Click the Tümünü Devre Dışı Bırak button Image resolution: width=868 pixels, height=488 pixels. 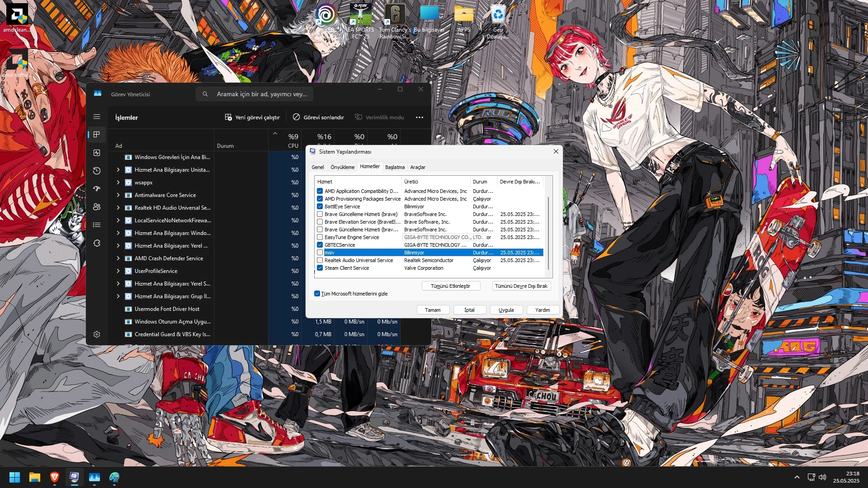(521, 286)
